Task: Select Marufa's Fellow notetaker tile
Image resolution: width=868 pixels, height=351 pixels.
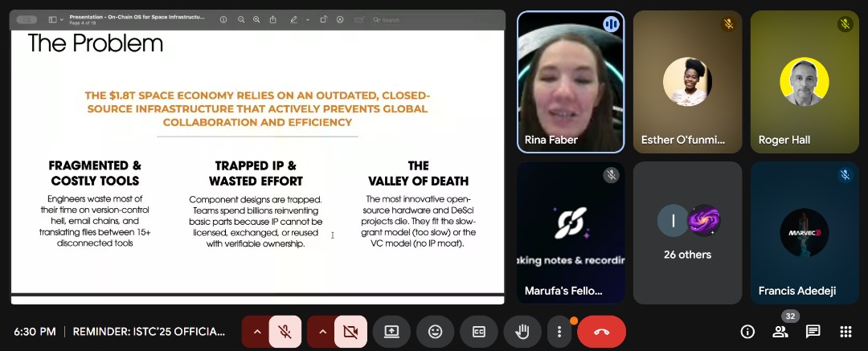Action: (571, 232)
